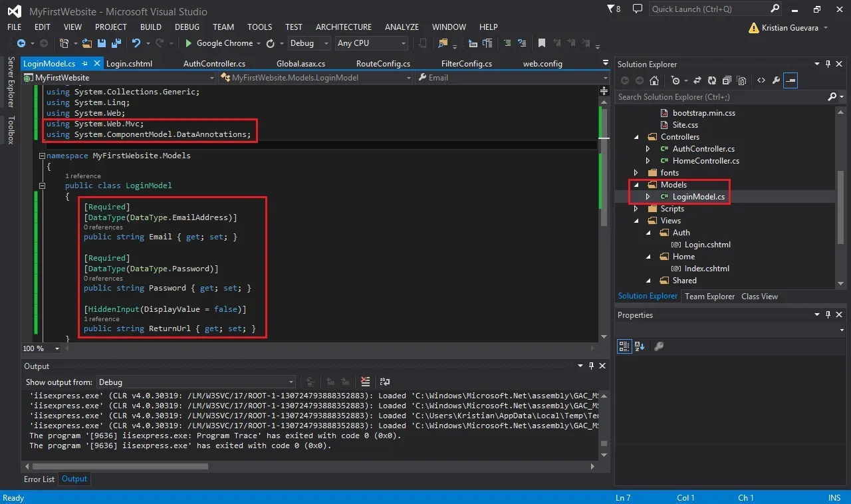Screen dimensions: 851x504
Task: Open the MyFirstWebsite project navigation dropdown
Action: (x=120, y=78)
